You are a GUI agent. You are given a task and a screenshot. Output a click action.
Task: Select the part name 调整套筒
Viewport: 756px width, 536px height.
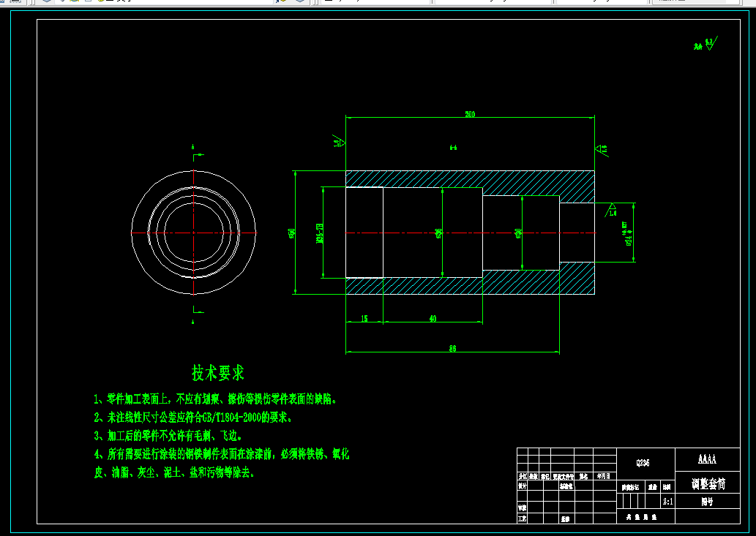click(708, 483)
